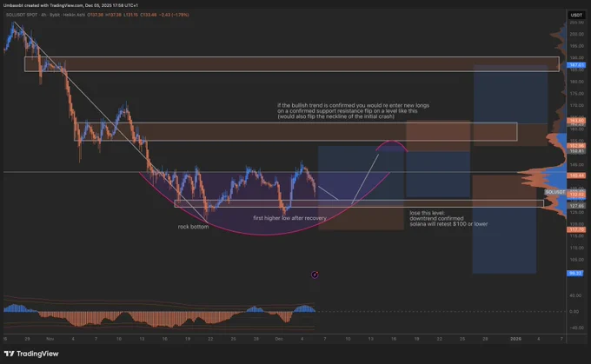The height and width of the screenshot is (364, 591).
Task: Click the header text 'created with TradingView.com'
Action: coord(54,5)
